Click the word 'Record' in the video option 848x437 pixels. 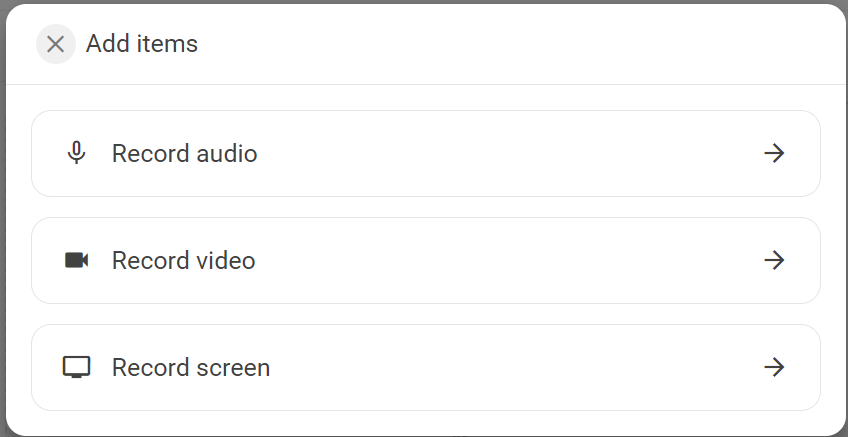[x=151, y=260]
